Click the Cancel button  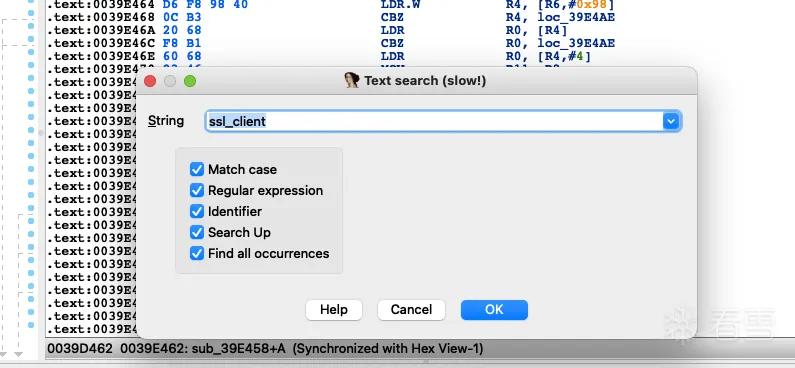(x=411, y=310)
